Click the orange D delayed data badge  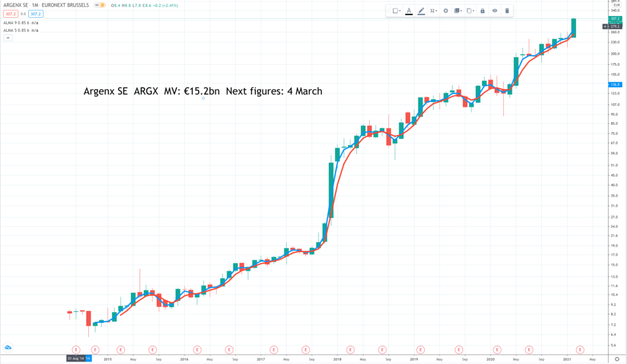(102, 5)
